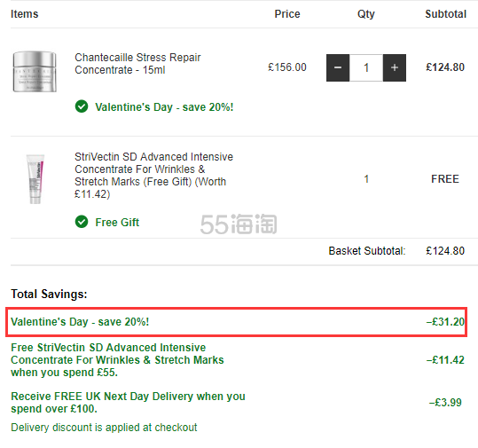Click the quantity input field
The width and height of the screenshot is (478, 448).
366,67
